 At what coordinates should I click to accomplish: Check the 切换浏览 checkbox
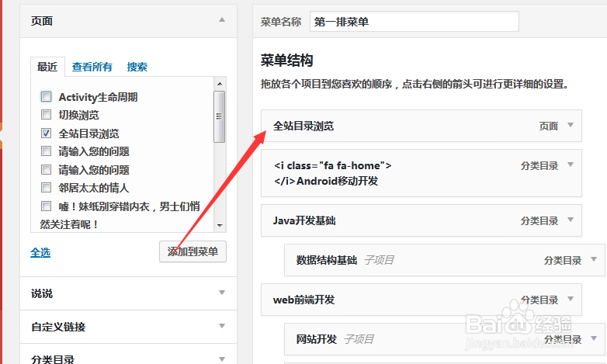click(46, 115)
